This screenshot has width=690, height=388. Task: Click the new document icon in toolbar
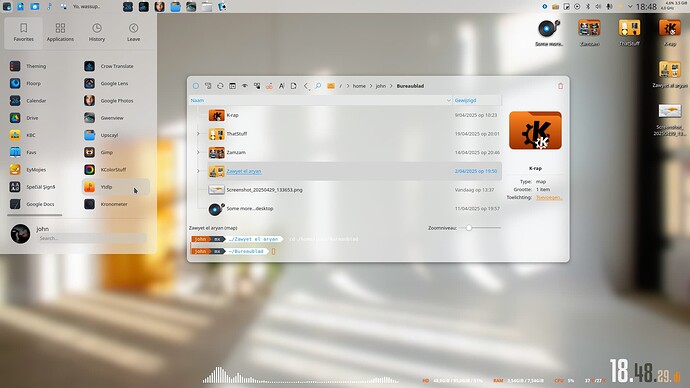pyautogui.click(x=294, y=86)
